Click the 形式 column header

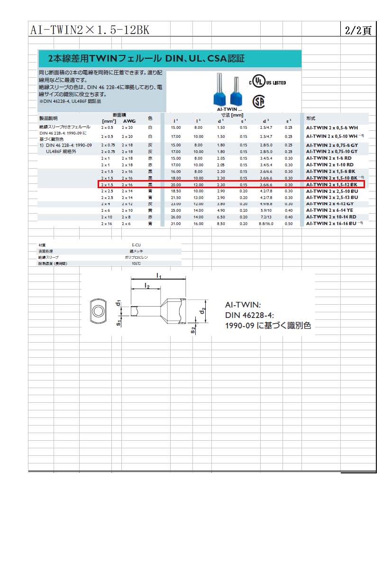[311, 118]
